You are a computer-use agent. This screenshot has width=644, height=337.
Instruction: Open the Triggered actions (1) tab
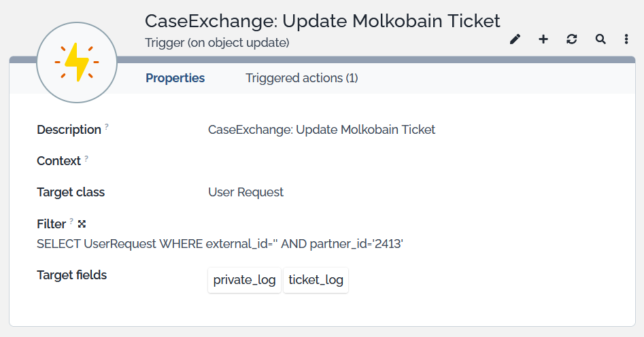click(301, 78)
